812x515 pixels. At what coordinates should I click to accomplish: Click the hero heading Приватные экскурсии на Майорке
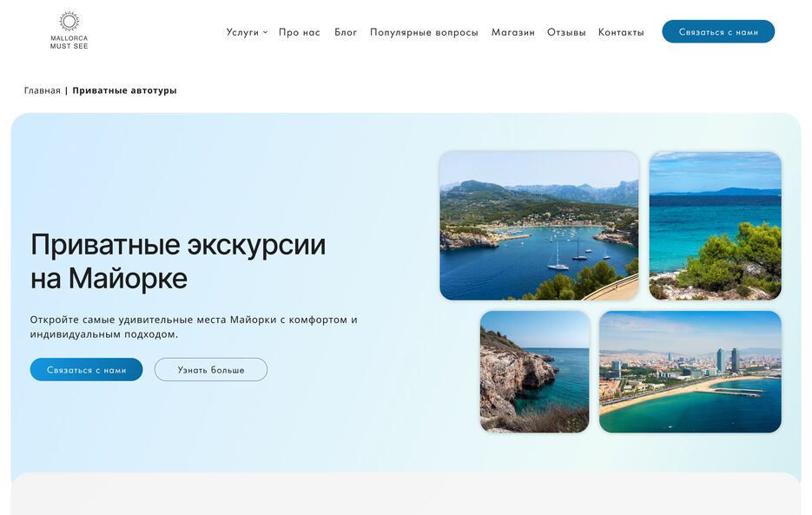click(x=176, y=261)
